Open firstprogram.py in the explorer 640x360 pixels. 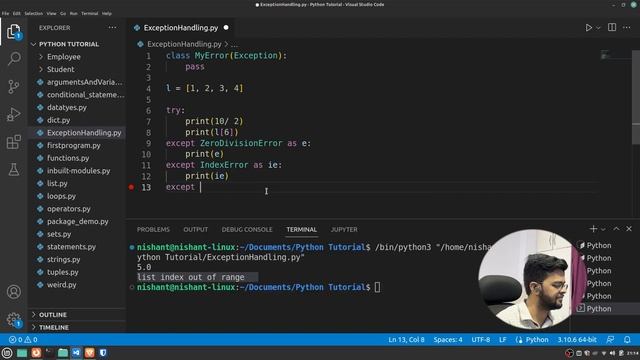click(73, 145)
